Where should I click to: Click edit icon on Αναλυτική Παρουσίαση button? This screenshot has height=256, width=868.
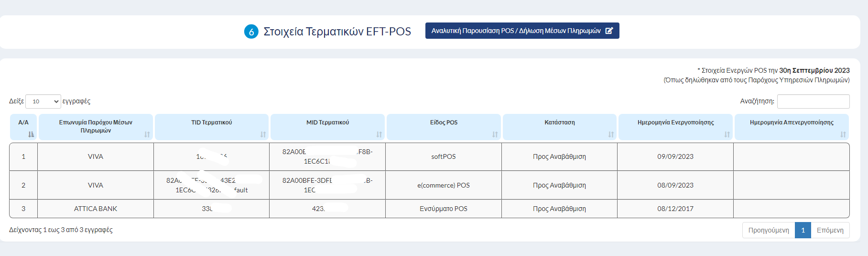pos(609,31)
